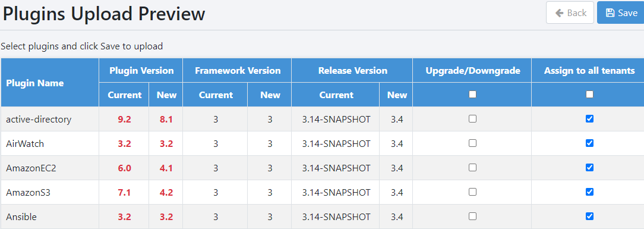This screenshot has height=229, width=644.
Task: Select Upgrade/Downgrade checkbox for Ansible
Action: (472, 217)
